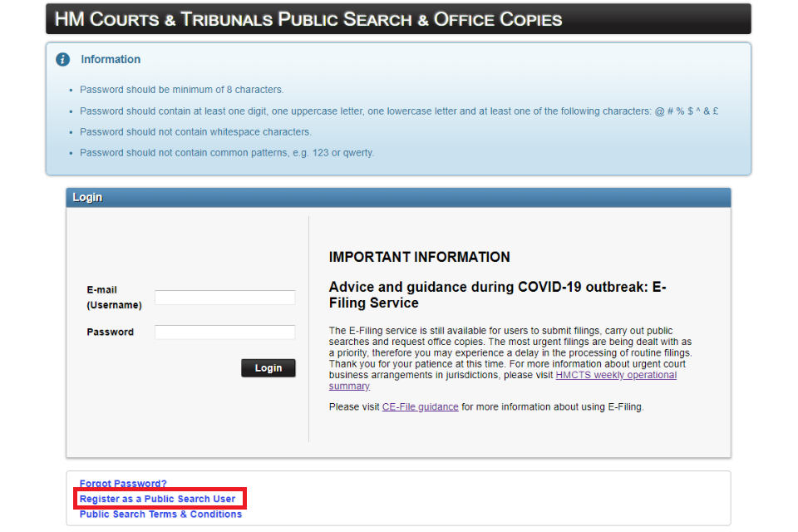
Task: View Public Search Terms & Conditions
Action: tap(160, 515)
